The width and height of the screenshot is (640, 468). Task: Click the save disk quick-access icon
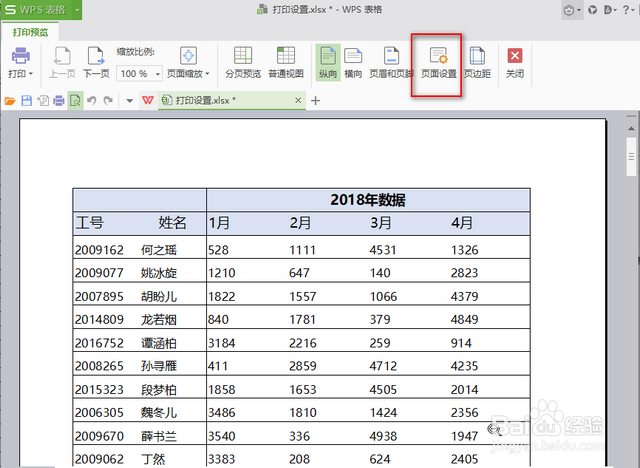27,100
